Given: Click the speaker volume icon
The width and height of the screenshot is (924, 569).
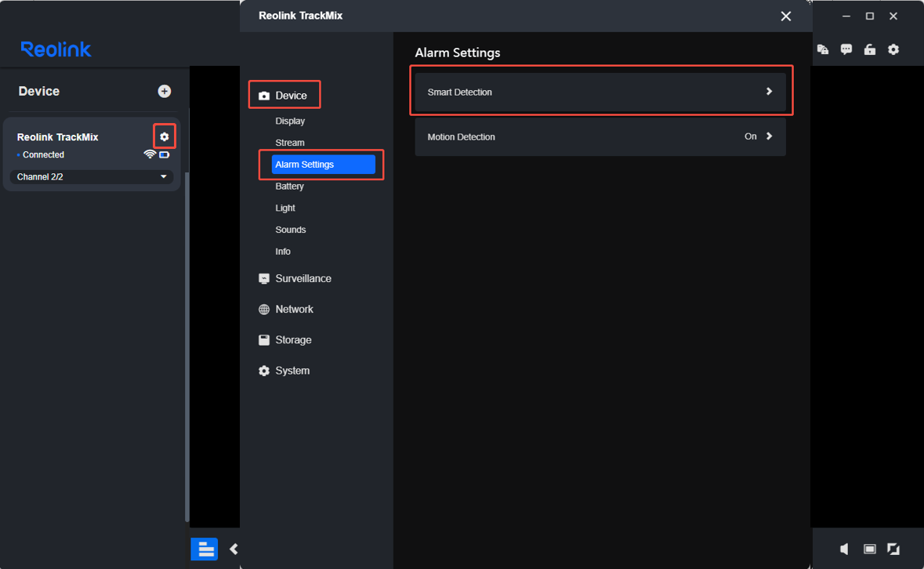Looking at the screenshot, I should [844, 549].
